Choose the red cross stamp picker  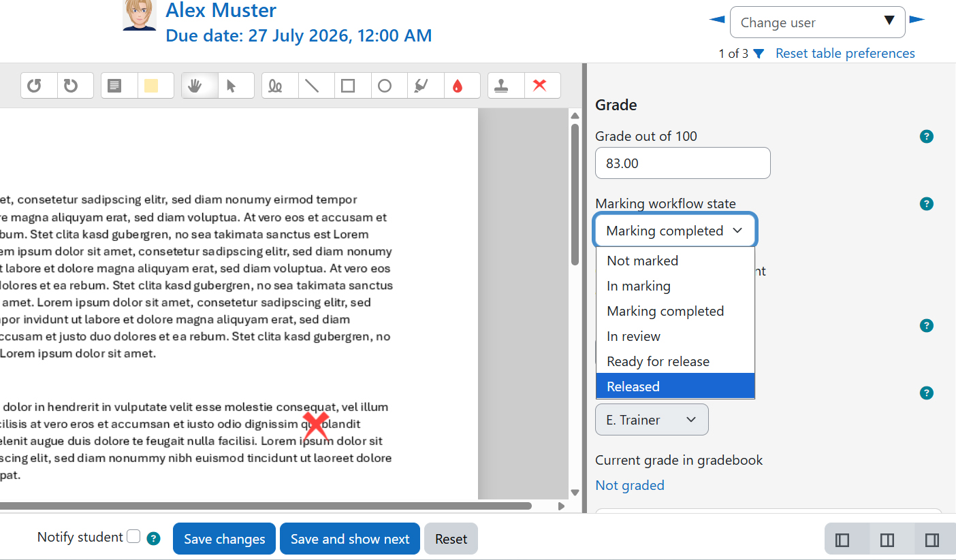click(x=543, y=86)
